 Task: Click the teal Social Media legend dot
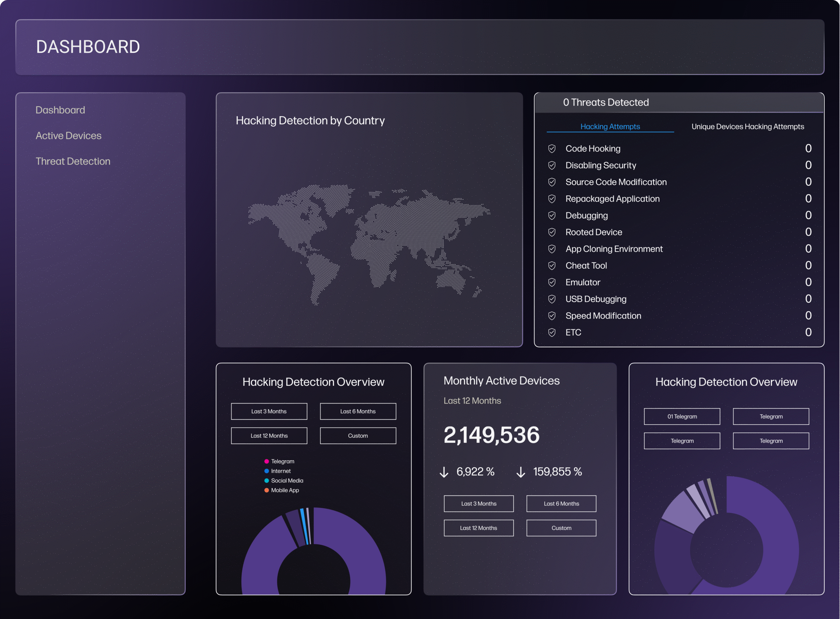266,481
